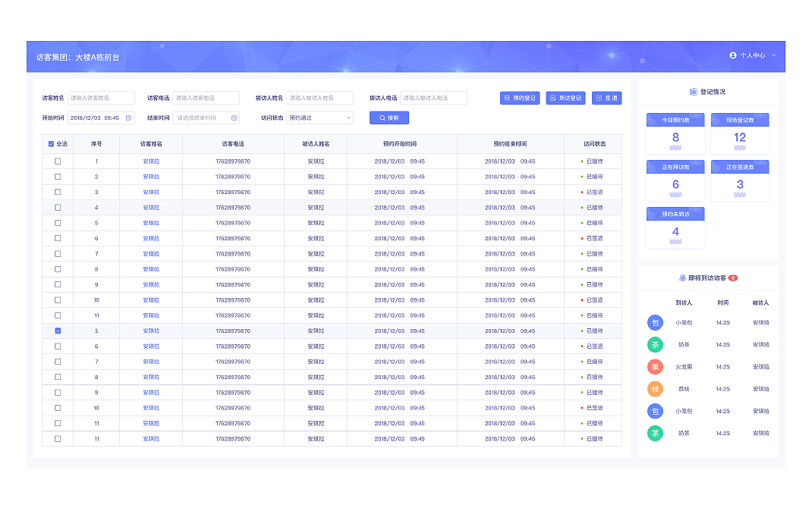812x508 pixels.
Task: Click the 结束时间 date input field
Action: pos(206,118)
